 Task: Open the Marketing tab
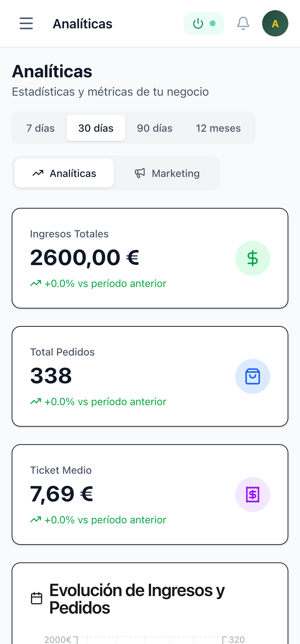(x=167, y=173)
